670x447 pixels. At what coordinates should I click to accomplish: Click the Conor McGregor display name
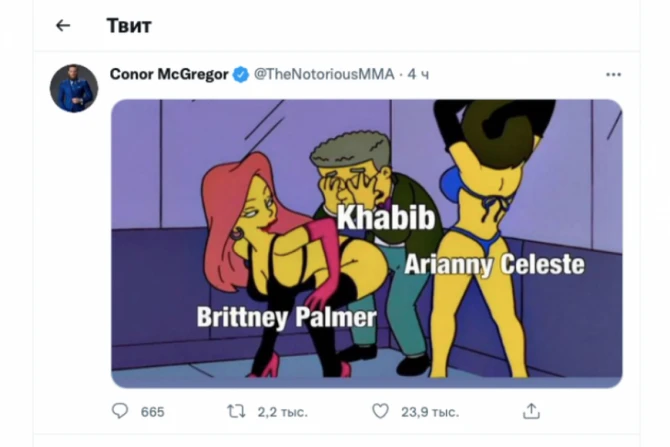click(x=169, y=74)
